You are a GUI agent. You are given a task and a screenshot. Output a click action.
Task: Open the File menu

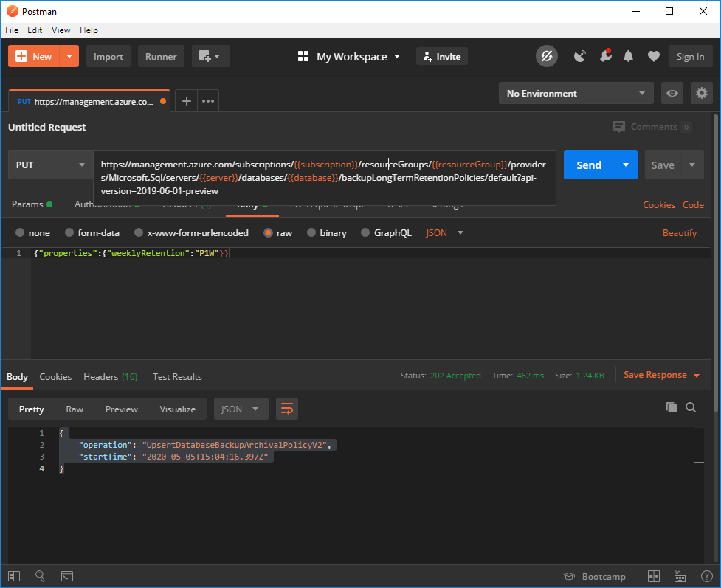[12, 30]
